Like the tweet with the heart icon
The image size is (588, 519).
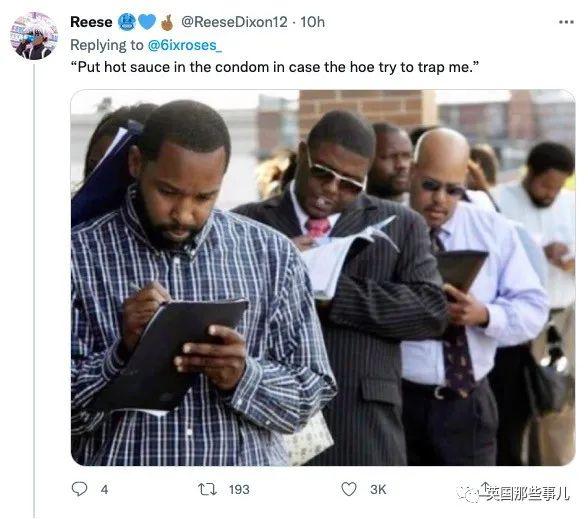click(349, 489)
